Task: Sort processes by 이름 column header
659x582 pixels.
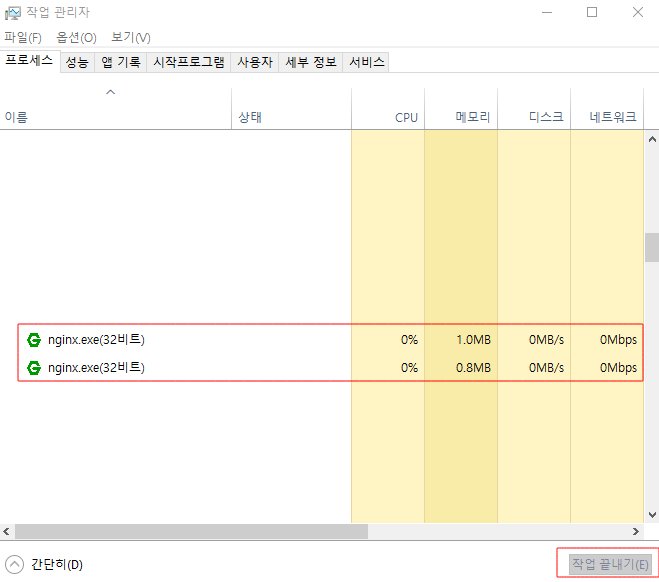Action: click(x=116, y=109)
